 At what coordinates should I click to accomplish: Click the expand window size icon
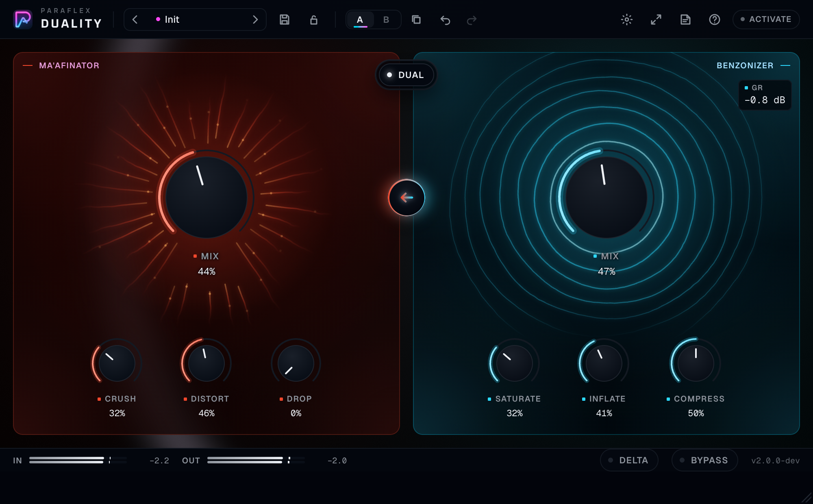click(x=656, y=20)
